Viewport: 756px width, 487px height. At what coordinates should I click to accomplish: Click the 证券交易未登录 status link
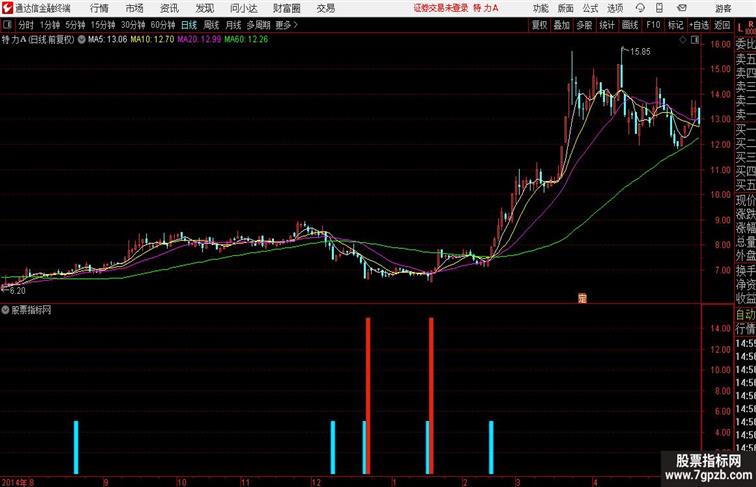(441, 8)
